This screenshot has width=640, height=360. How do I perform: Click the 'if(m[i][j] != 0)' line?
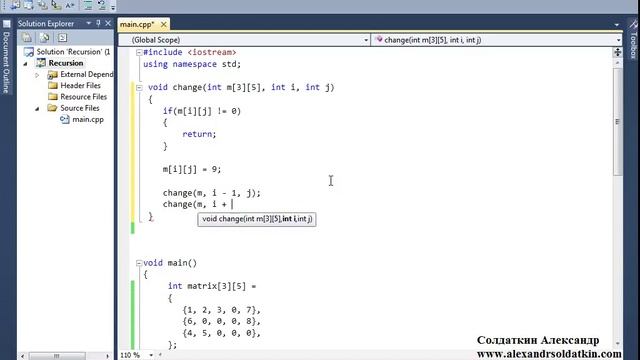[x=202, y=111]
